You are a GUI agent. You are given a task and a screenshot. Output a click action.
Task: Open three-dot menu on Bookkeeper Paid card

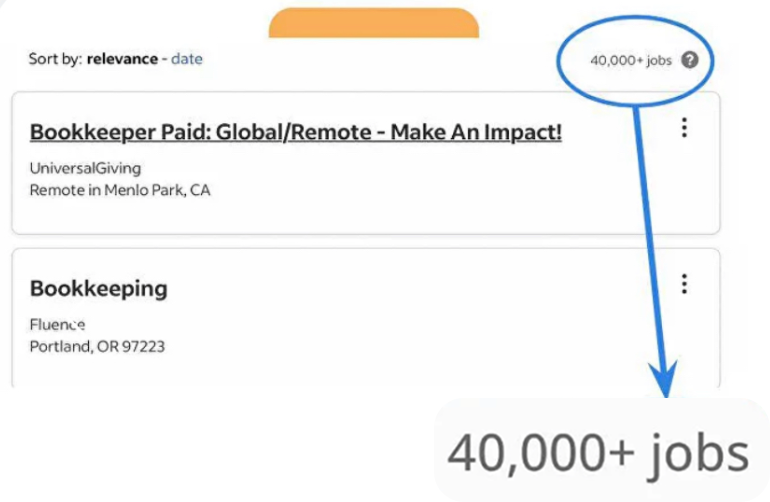point(684,128)
